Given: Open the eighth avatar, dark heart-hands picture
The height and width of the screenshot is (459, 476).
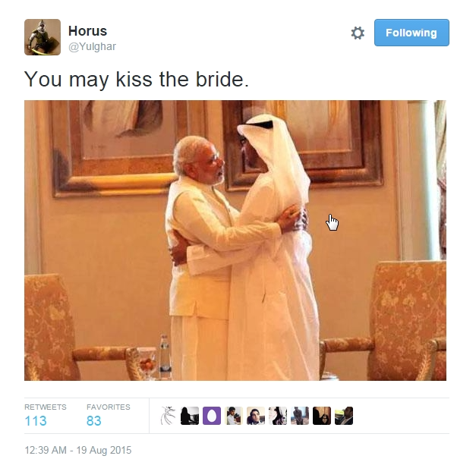Looking at the screenshot, I should click(322, 416).
